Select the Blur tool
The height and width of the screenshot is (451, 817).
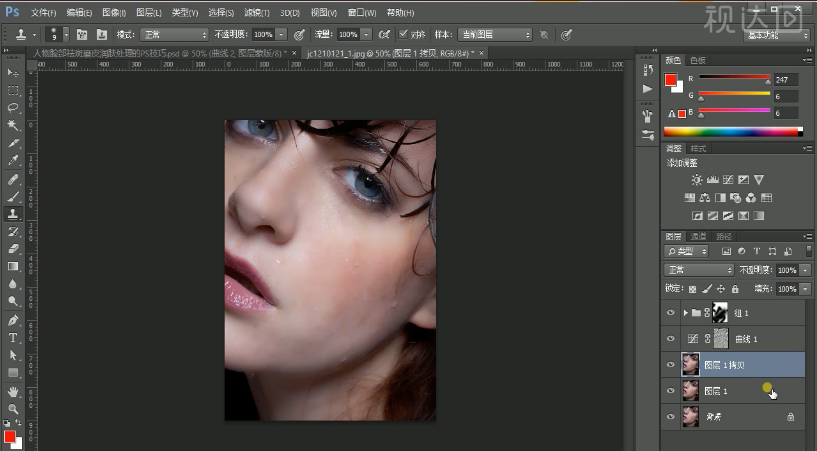(x=13, y=284)
